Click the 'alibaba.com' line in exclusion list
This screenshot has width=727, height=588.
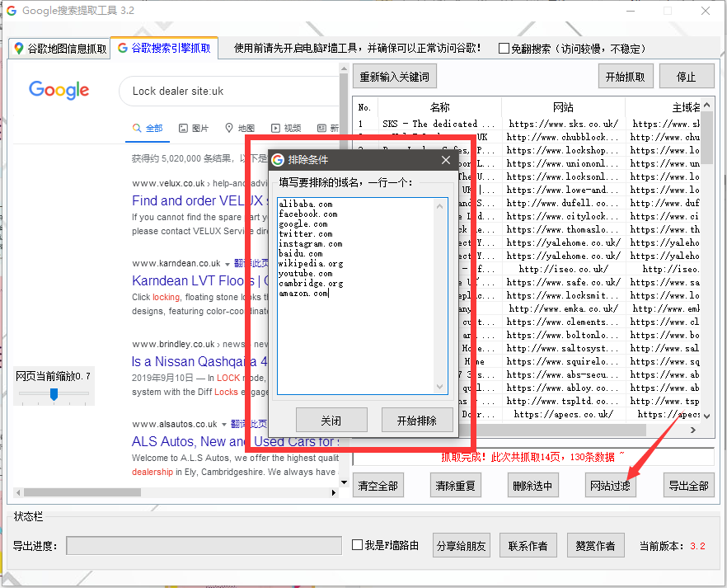(x=306, y=204)
